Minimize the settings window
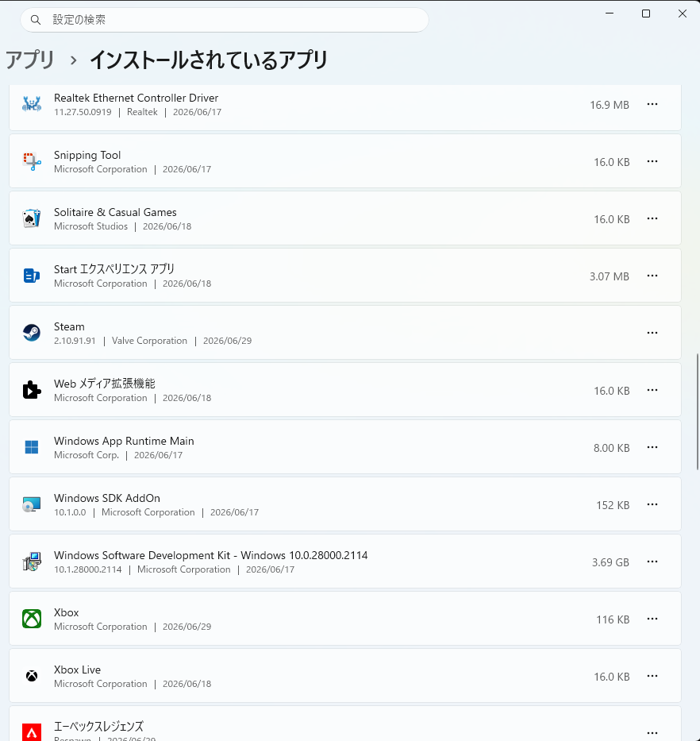This screenshot has width=700, height=741. (610, 14)
